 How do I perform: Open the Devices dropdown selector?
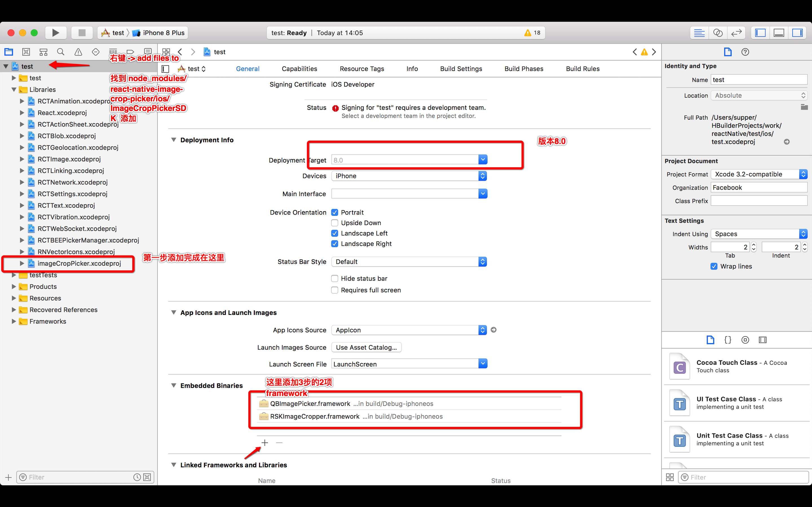[x=483, y=175]
